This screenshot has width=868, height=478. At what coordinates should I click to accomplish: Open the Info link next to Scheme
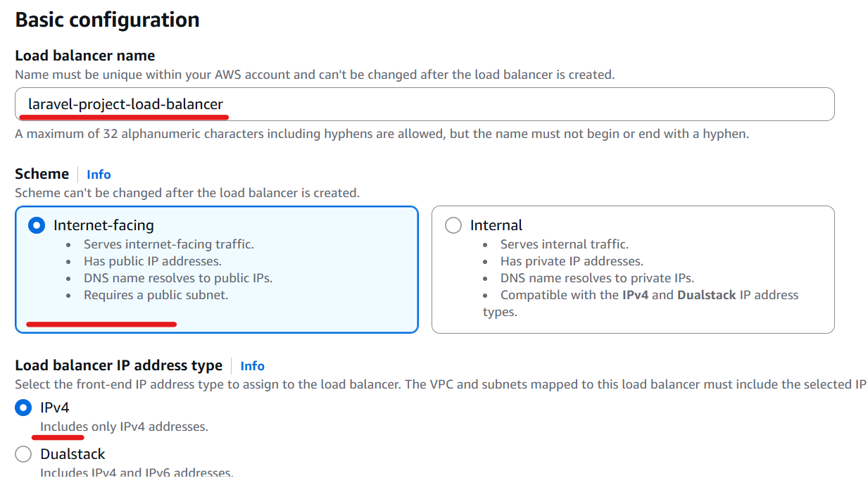(99, 175)
